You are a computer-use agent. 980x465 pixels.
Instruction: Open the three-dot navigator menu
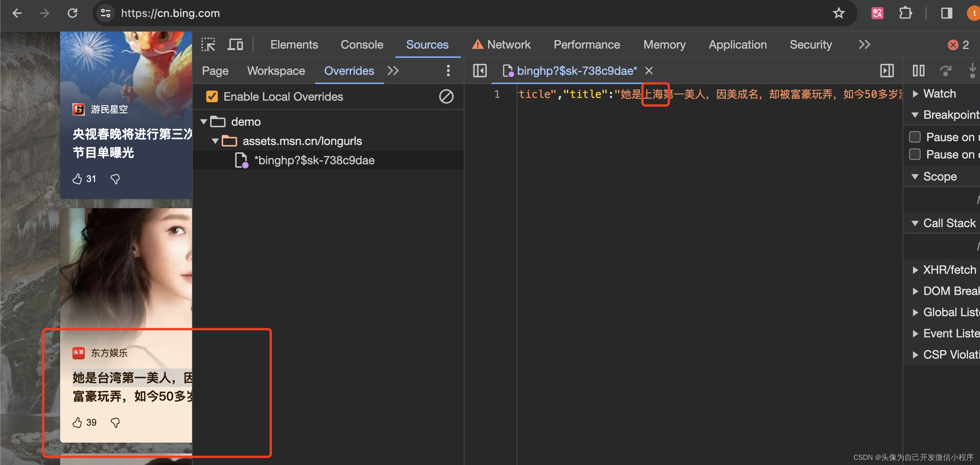448,71
